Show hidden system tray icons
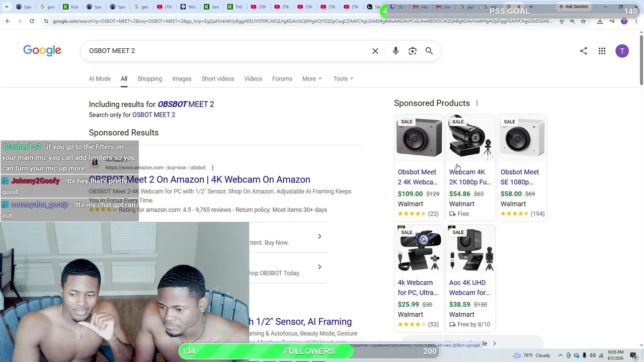644x362 pixels. [560, 355]
